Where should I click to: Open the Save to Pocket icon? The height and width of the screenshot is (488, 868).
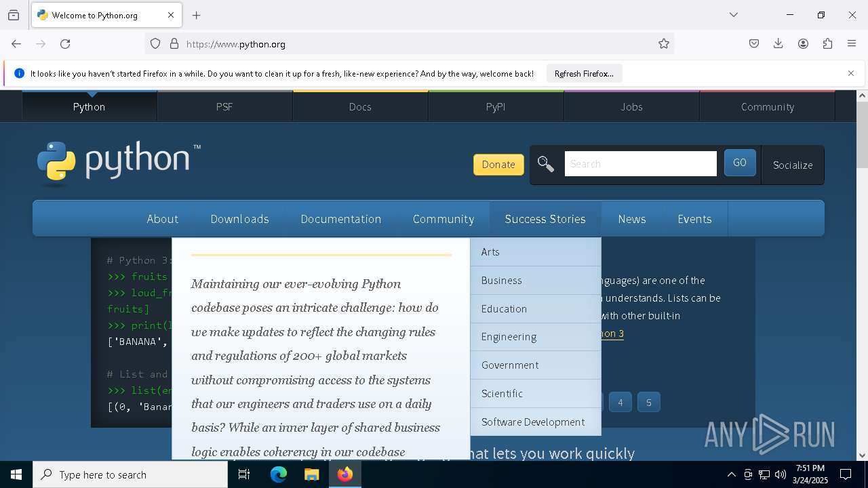pos(754,44)
